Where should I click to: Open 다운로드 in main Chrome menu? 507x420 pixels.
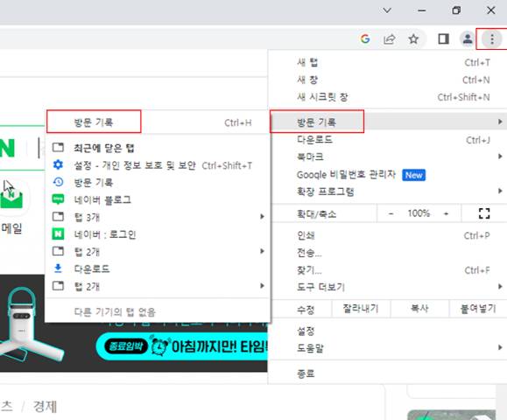[387, 140]
